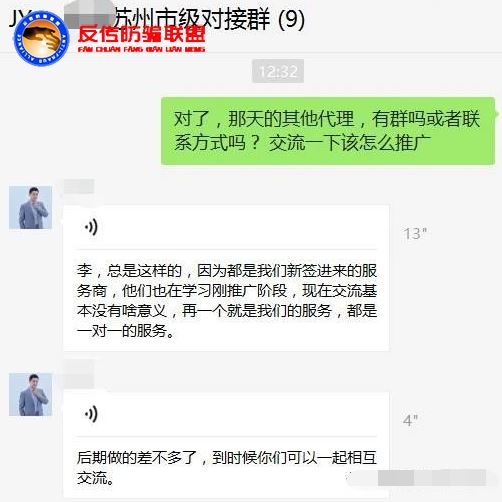
Task: Click the 4" voice duration label
Action: [x=410, y=420]
